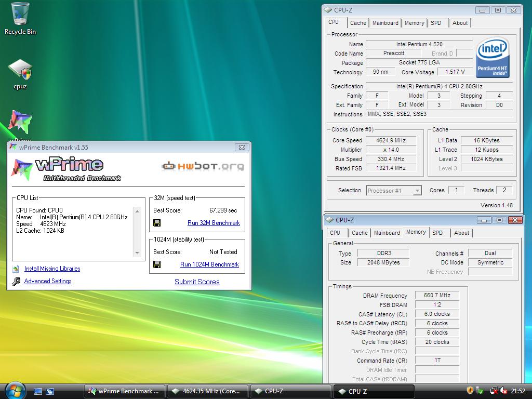The width and height of the screenshot is (532, 399).
Task: Open Advanced Settings link
Action: tap(48, 281)
